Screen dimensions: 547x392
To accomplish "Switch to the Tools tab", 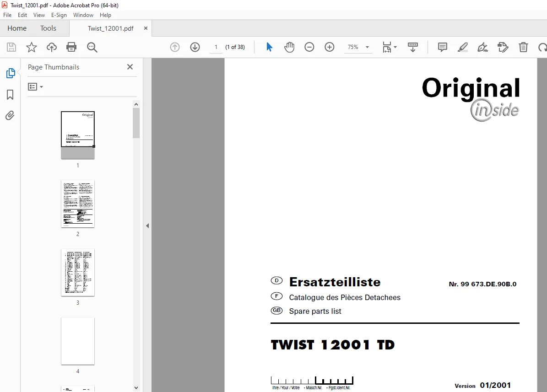I will pyautogui.click(x=48, y=28).
